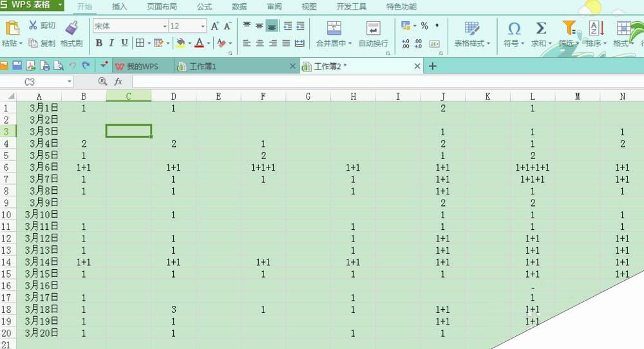Open the font name 宋体 dropdown

click(x=165, y=26)
